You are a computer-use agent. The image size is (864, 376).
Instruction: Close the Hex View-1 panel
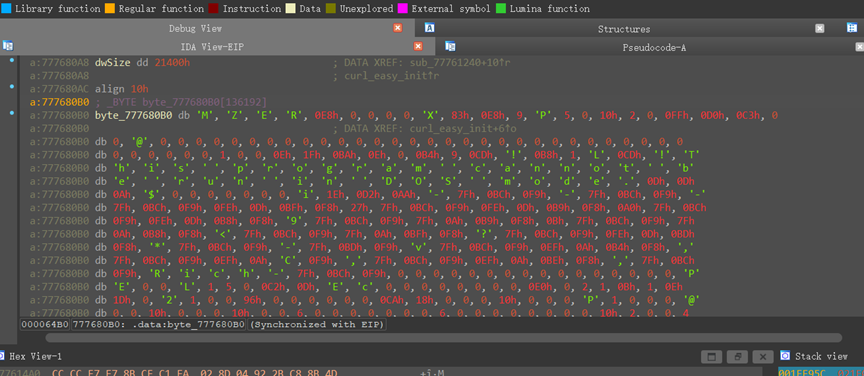(x=763, y=357)
